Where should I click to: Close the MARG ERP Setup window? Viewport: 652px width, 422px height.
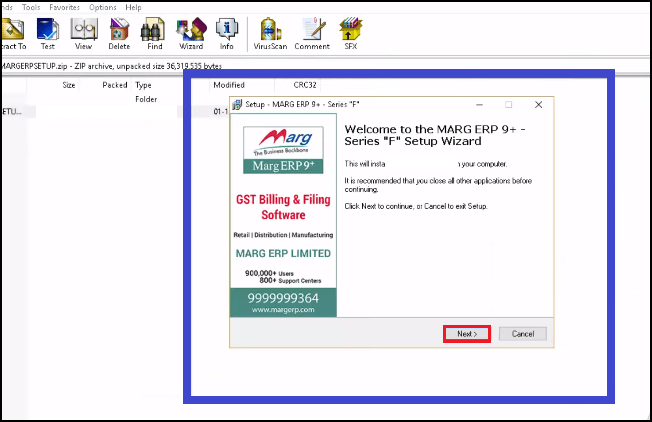tap(538, 105)
